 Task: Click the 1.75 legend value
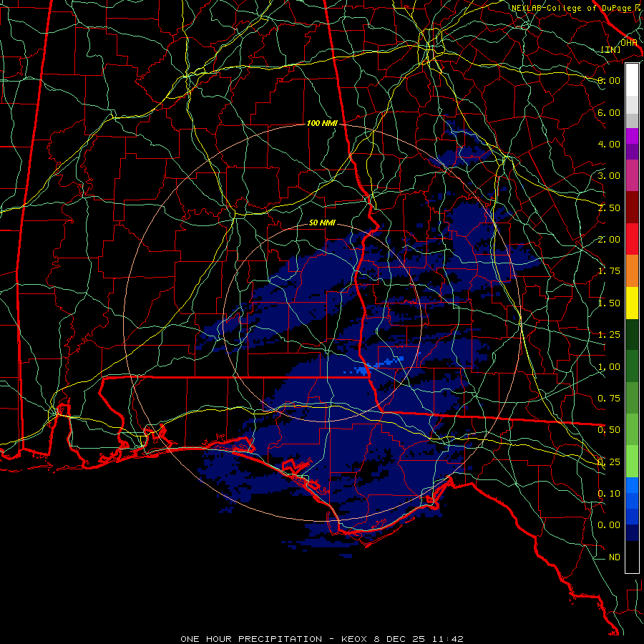click(608, 271)
